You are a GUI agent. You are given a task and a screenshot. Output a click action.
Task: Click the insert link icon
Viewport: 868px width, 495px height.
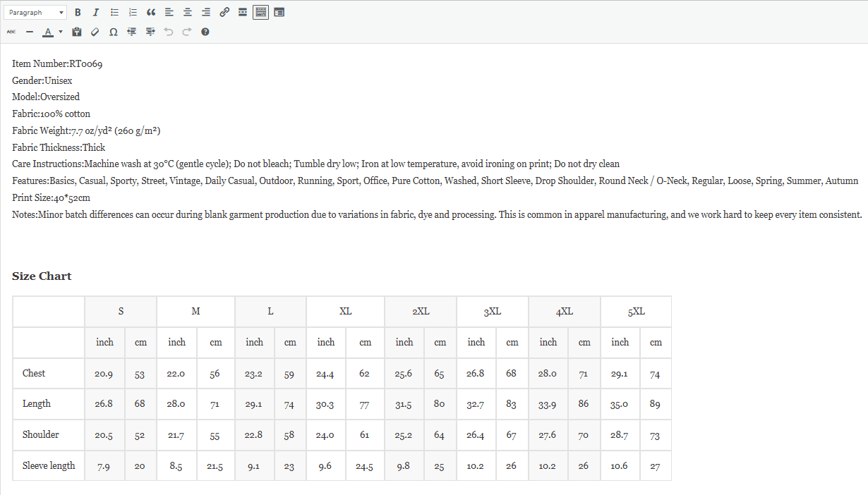coord(224,13)
